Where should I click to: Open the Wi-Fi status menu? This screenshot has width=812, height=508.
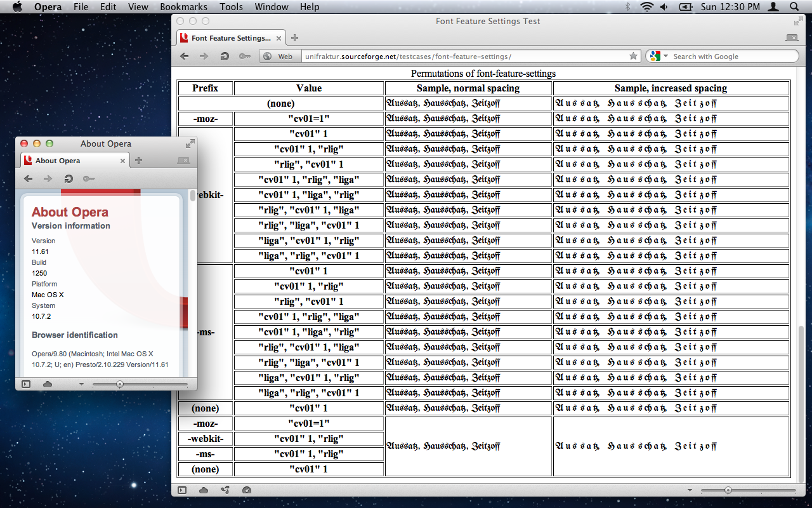pos(646,7)
